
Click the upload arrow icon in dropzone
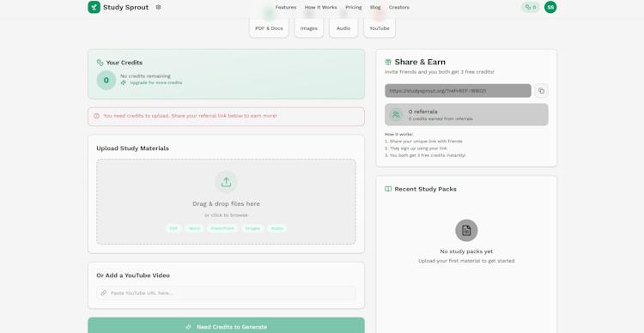click(x=227, y=182)
